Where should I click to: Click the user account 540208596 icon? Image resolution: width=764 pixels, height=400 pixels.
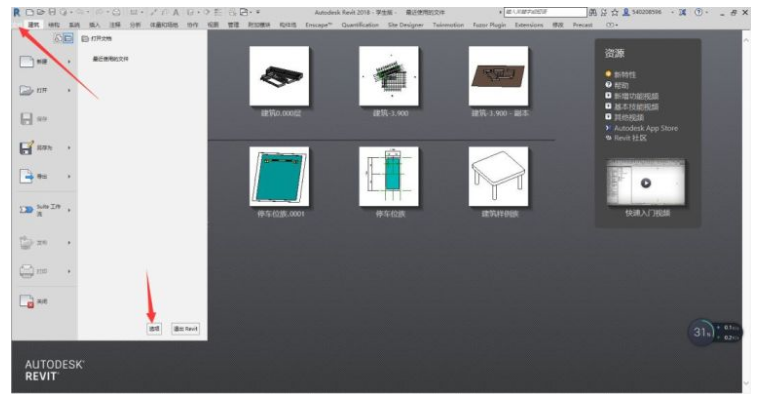click(626, 12)
